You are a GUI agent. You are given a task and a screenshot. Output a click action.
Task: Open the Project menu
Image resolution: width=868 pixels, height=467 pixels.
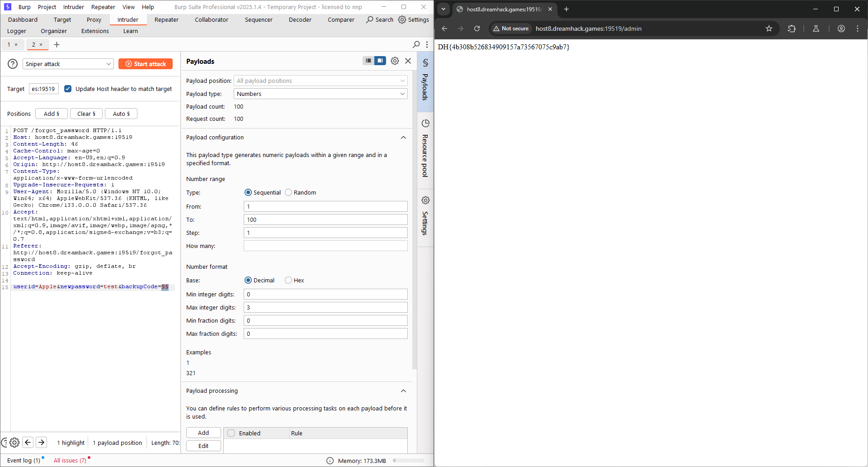coord(47,7)
